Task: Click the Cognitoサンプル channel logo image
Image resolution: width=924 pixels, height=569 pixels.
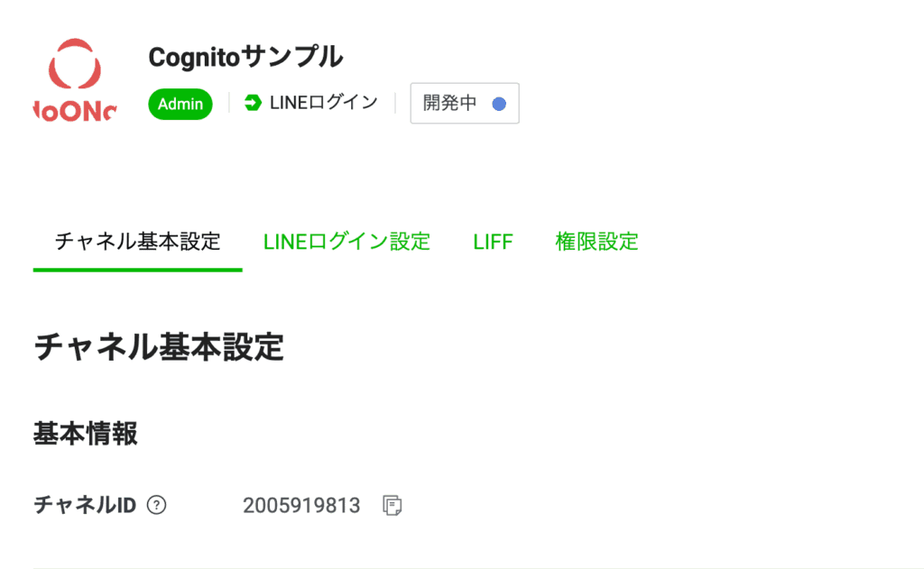Action: (73, 80)
